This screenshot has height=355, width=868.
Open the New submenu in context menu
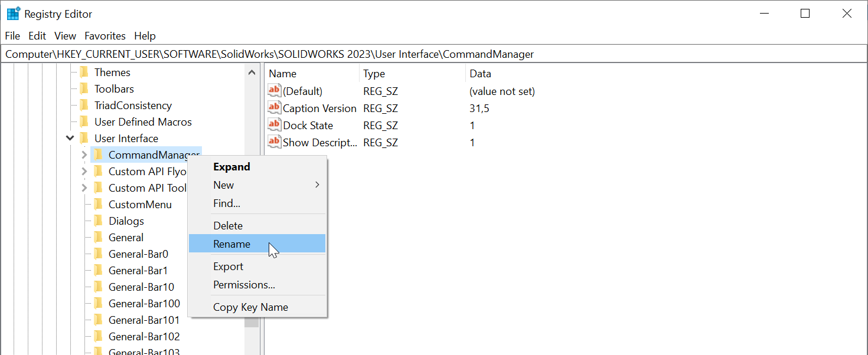257,185
